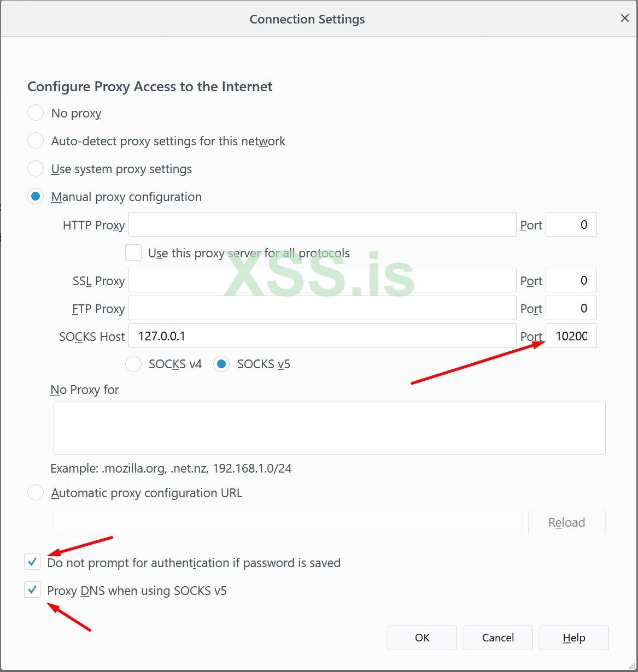
Task: Select Automatic proxy configuration URL option
Action: pyautogui.click(x=36, y=493)
